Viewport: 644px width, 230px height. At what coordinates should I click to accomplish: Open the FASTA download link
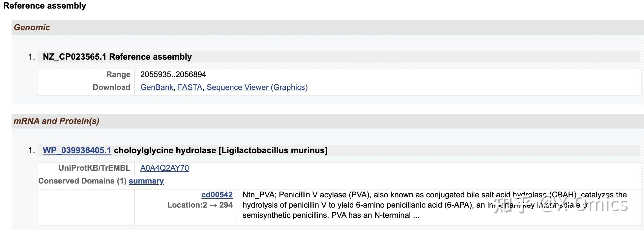pos(190,87)
